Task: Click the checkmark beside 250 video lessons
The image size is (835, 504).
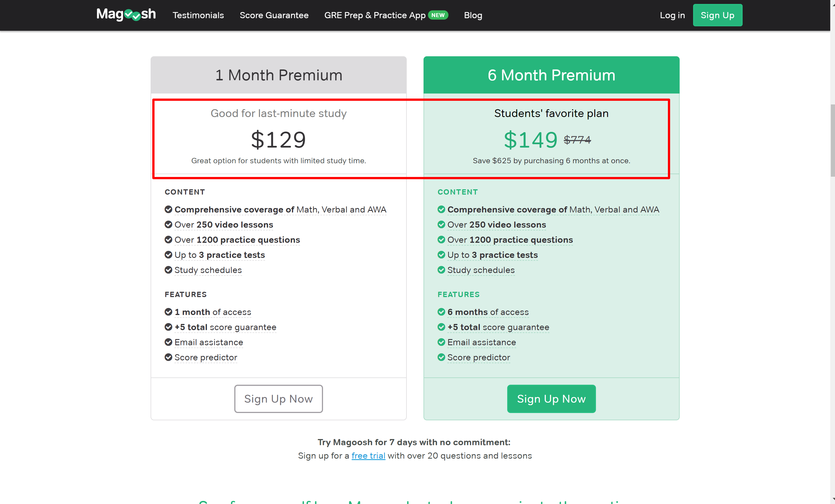Action: click(x=169, y=224)
